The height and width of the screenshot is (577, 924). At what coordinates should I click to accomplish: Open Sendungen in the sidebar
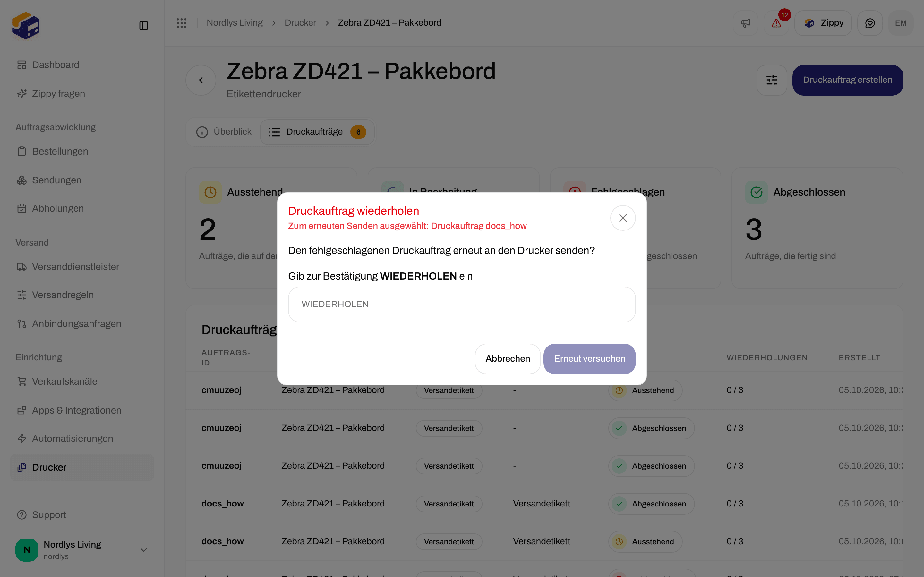pos(56,180)
